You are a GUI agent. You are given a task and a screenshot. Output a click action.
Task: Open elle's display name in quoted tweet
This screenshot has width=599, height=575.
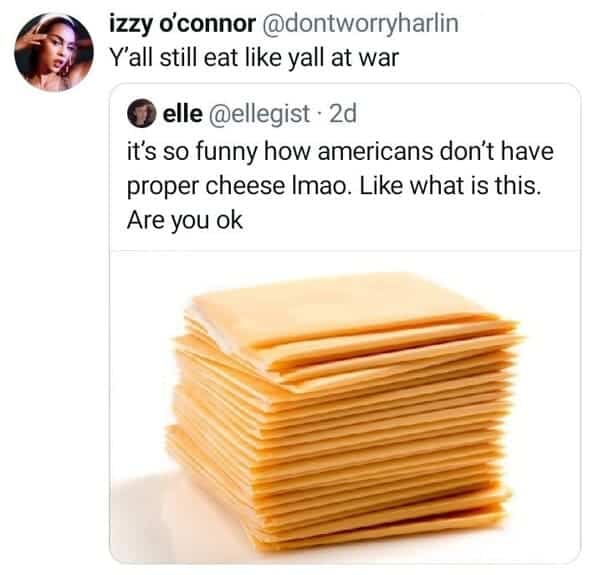[x=183, y=113]
